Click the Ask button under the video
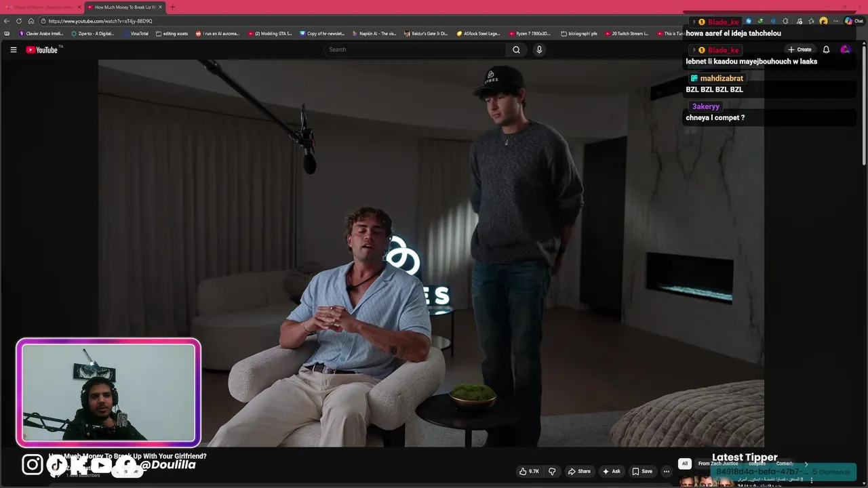 pyautogui.click(x=611, y=471)
